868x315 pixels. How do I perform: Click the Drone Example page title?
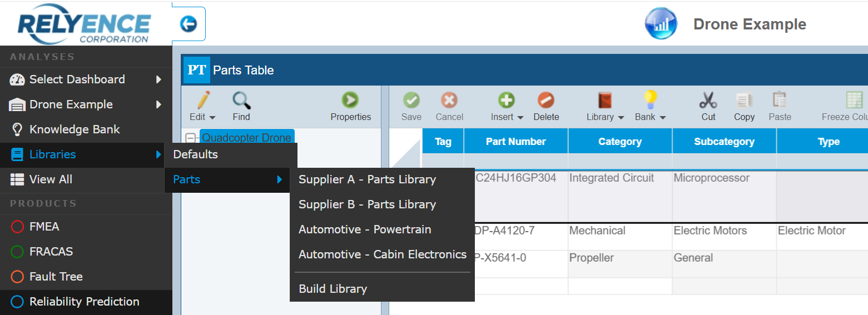750,24
